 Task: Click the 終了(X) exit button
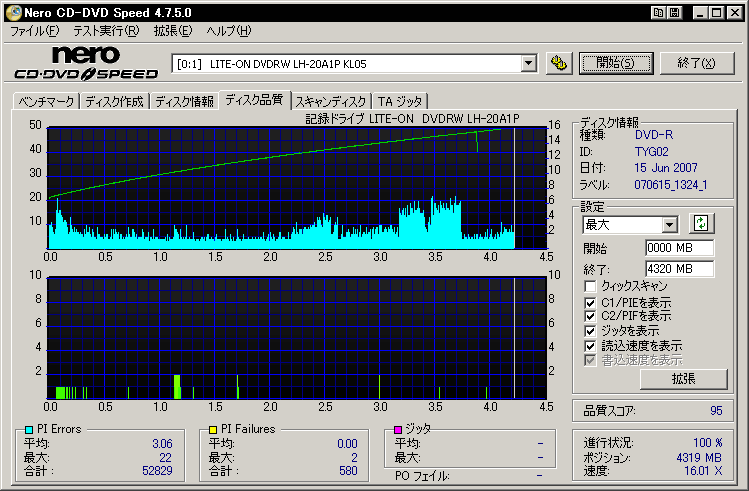696,63
